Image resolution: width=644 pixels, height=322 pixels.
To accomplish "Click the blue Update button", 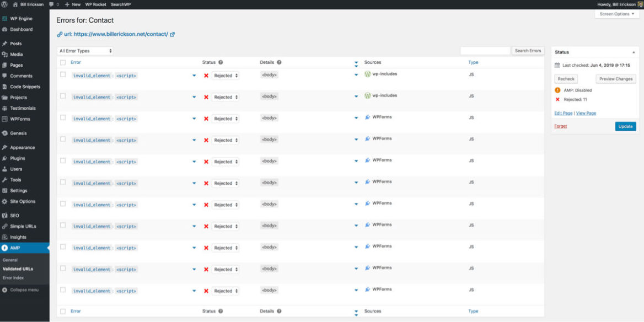I will pos(625,126).
